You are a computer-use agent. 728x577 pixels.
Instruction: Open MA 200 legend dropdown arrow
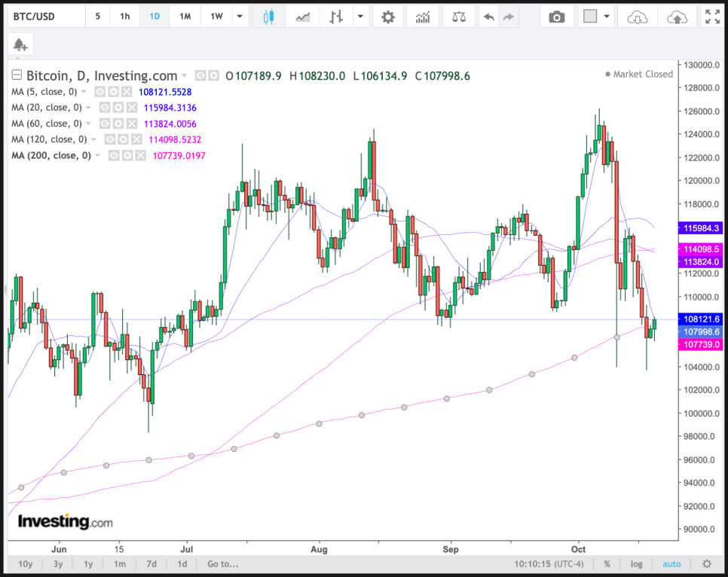tap(97, 155)
